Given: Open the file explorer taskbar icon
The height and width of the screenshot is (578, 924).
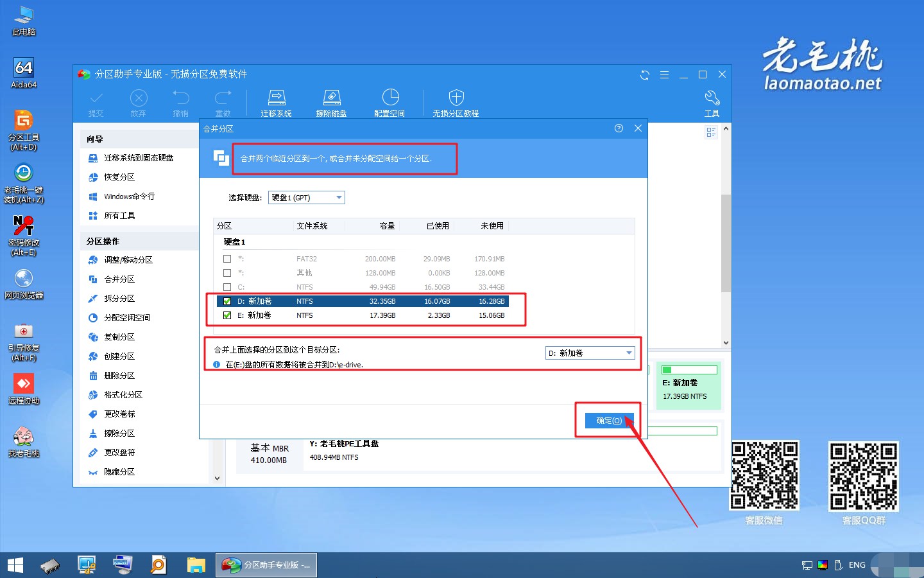Looking at the screenshot, I should [x=196, y=565].
